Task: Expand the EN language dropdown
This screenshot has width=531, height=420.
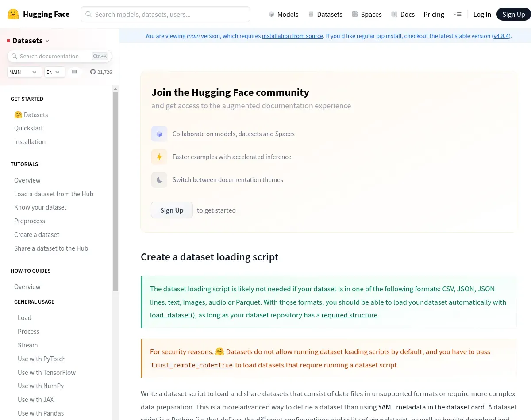Action: (55, 72)
